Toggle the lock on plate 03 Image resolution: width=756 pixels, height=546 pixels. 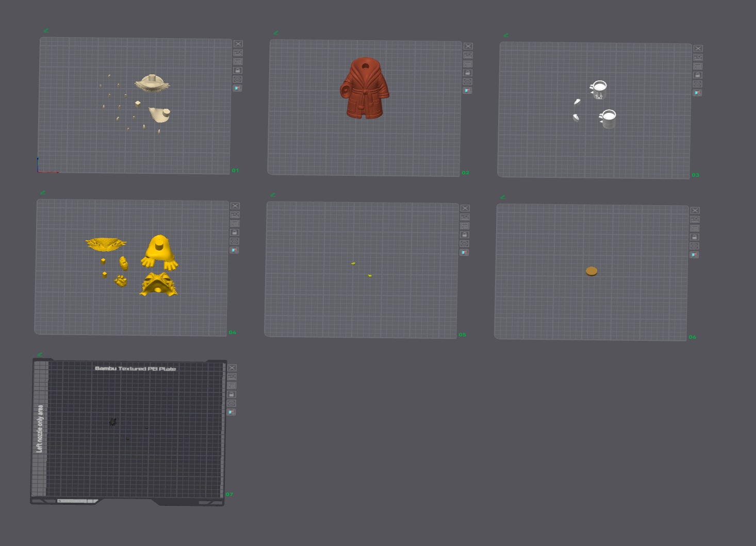pyautogui.click(x=698, y=75)
